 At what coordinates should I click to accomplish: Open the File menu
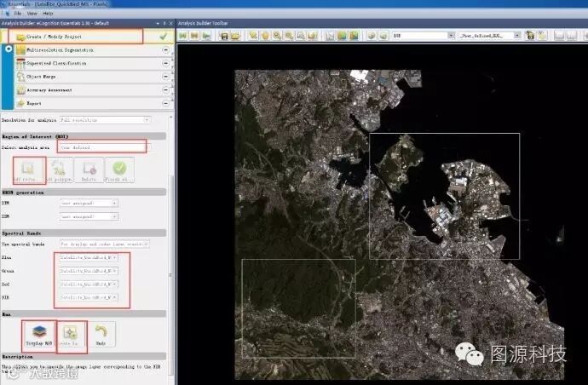tap(18, 13)
